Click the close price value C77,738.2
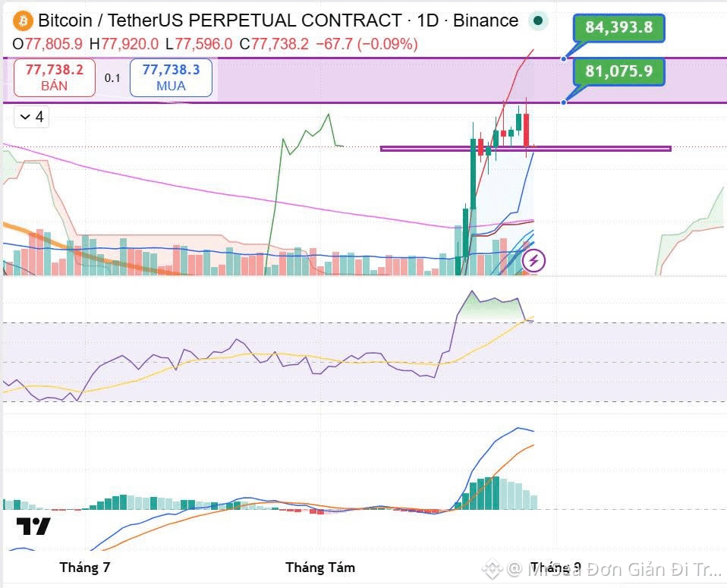 click(274, 44)
